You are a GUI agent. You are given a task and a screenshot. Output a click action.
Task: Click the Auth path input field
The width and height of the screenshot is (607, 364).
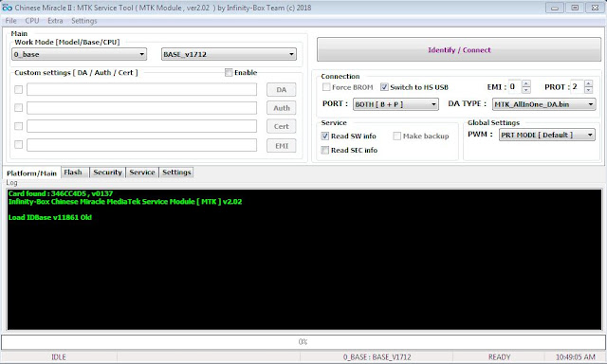click(141, 108)
